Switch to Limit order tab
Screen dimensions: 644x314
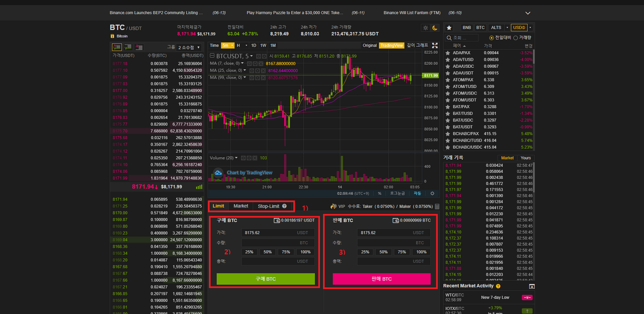tap(218, 206)
